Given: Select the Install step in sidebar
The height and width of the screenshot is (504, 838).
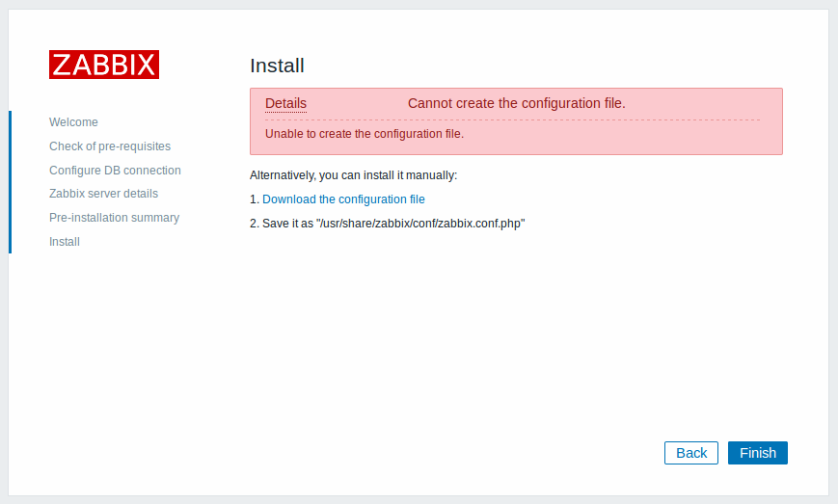Looking at the screenshot, I should click(x=65, y=242).
